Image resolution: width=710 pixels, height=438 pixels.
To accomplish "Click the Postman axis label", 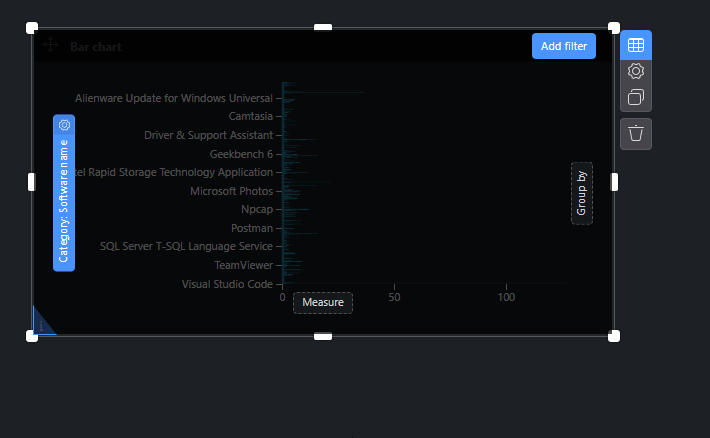I will [252, 228].
